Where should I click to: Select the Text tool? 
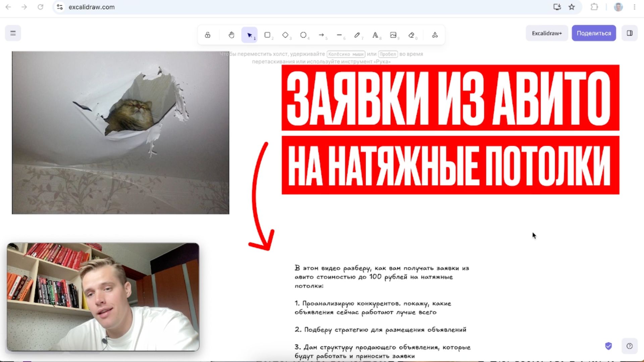click(x=375, y=35)
